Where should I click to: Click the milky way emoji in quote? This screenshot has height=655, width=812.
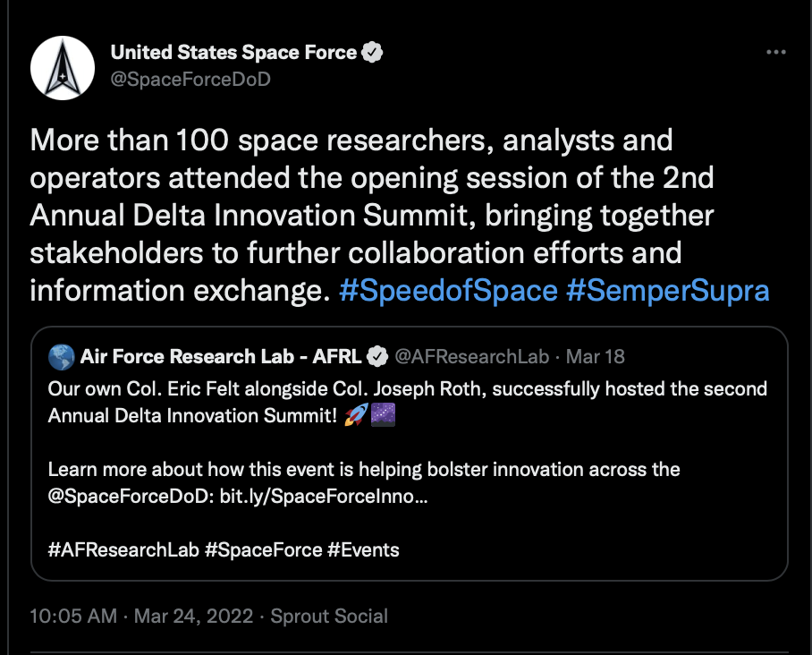pos(384,414)
